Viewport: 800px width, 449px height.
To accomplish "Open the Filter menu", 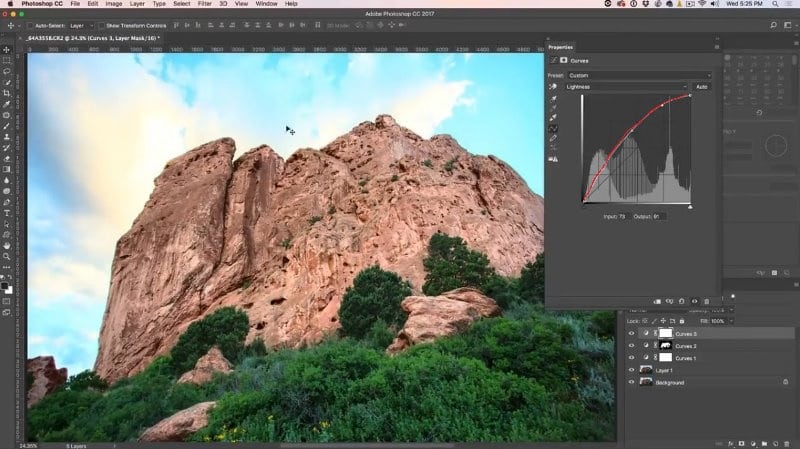I will point(205,4).
